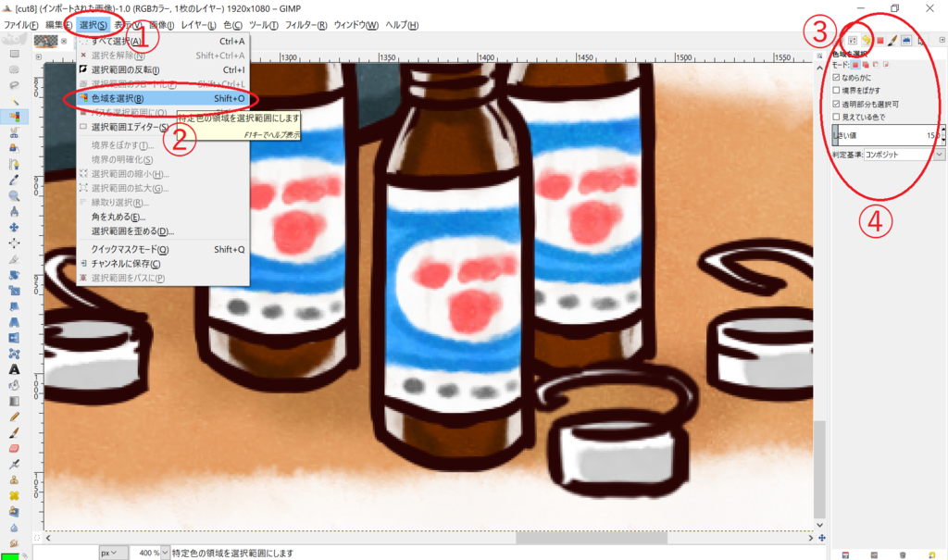Select the Ellipse Select tool

coord(14,69)
